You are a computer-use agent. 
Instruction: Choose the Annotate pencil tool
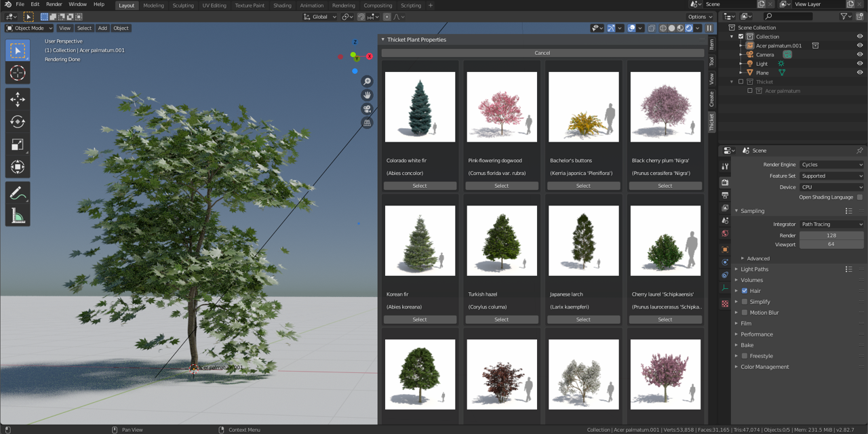tap(18, 194)
